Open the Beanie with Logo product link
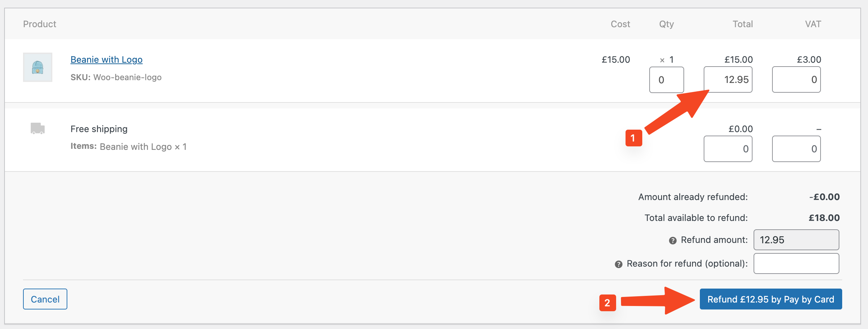 (106, 60)
